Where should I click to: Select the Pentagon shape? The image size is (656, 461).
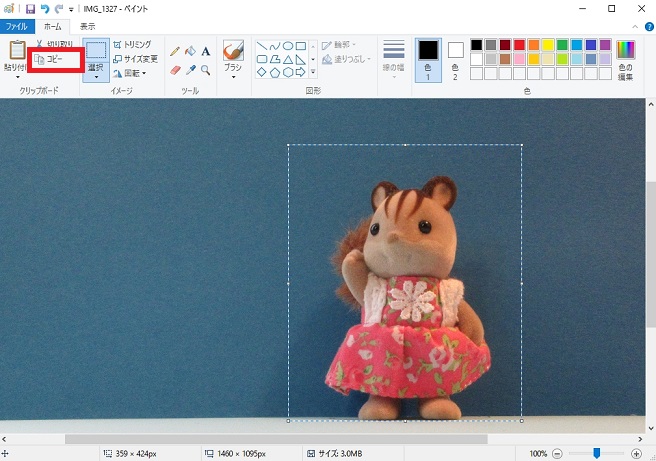[x=275, y=72]
